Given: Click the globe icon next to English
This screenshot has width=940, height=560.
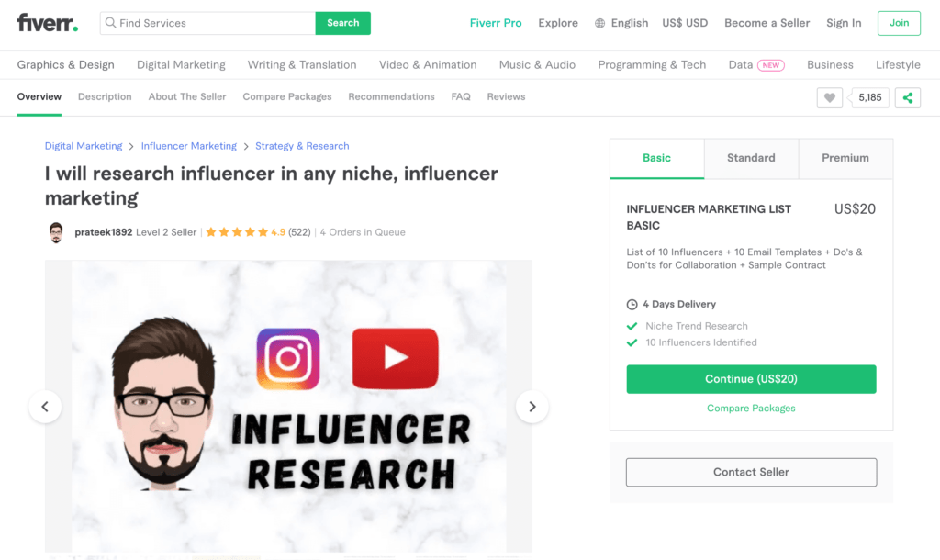Looking at the screenshot, I should pos(602,22).
